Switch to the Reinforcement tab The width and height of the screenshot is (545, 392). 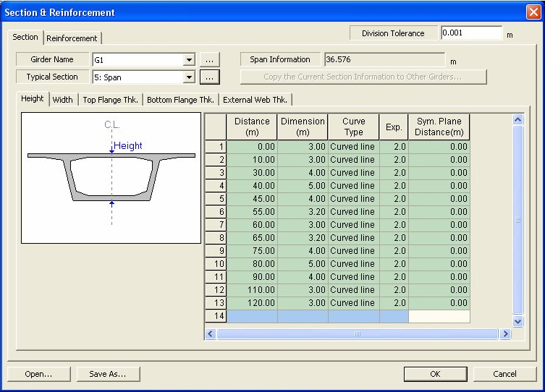pos(72,38)
